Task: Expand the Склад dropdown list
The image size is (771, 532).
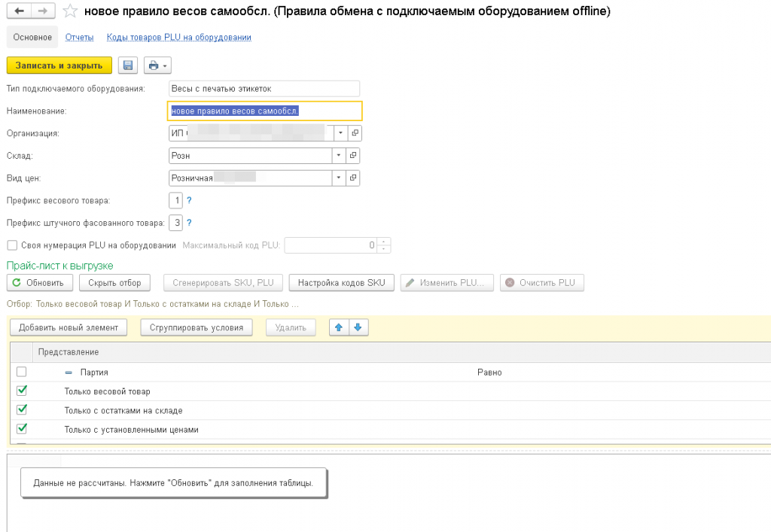Action: tap(340, 156)
